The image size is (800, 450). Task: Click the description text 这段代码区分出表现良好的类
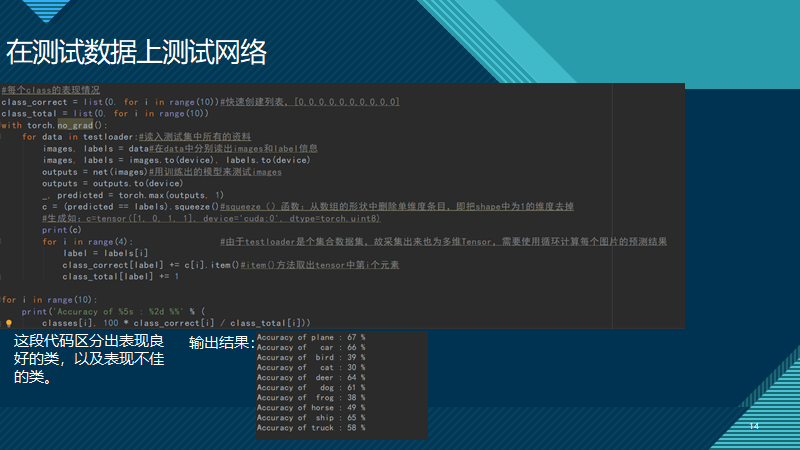tap(89, 359)
